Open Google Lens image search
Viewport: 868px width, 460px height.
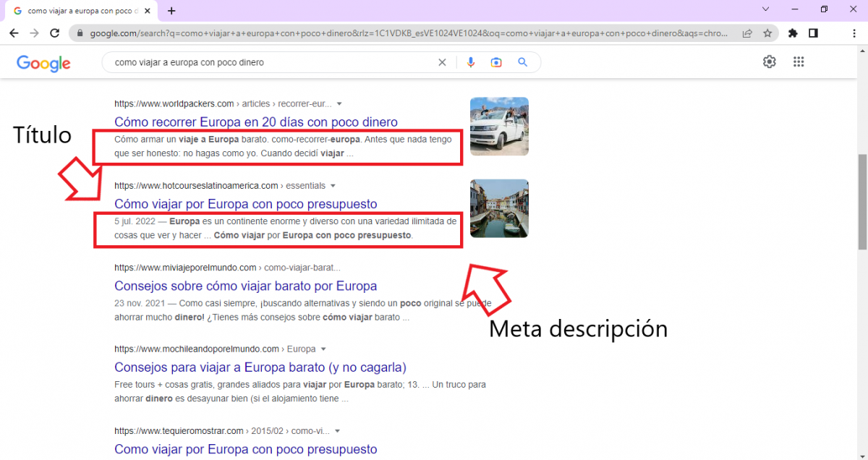pos(496,62)
